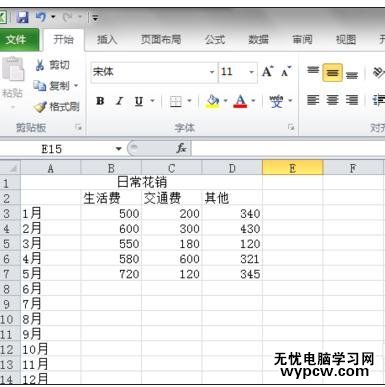Expand the font size dropdown
Screen dimensions: 385x387
(252, 72)
